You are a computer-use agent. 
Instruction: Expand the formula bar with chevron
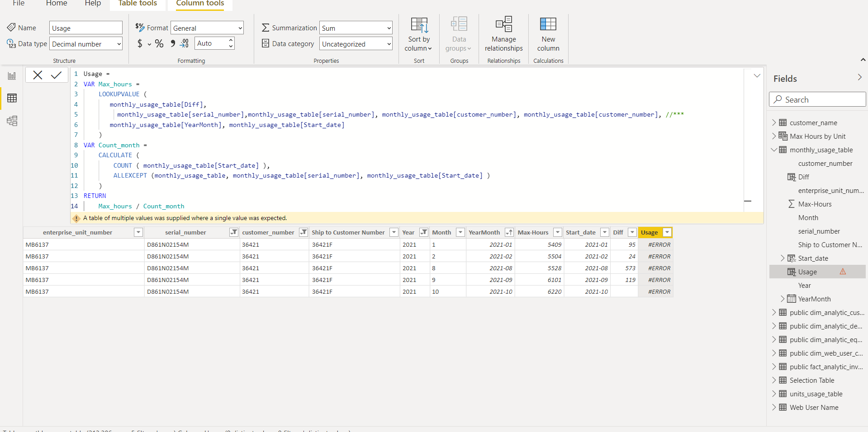coord(757,75)
